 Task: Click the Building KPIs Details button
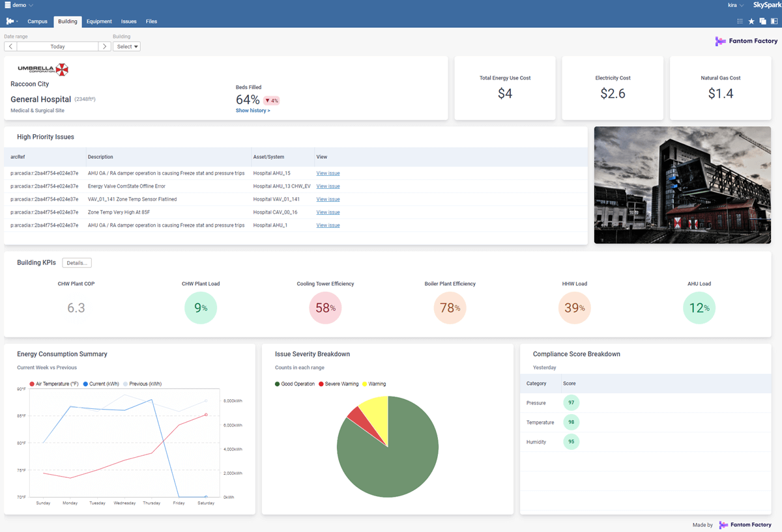tap(77, 263)
